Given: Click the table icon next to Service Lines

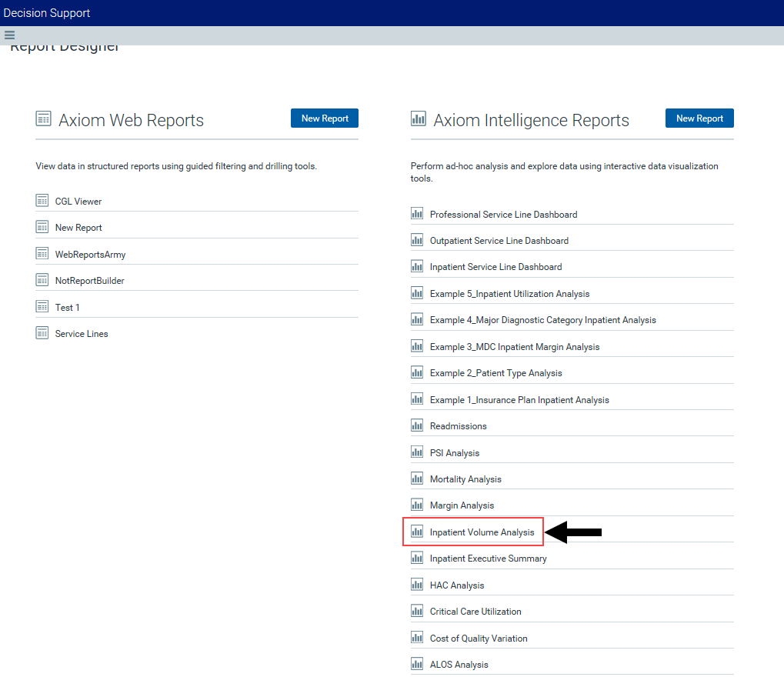Looking at the screenshot, I should 42,333.
